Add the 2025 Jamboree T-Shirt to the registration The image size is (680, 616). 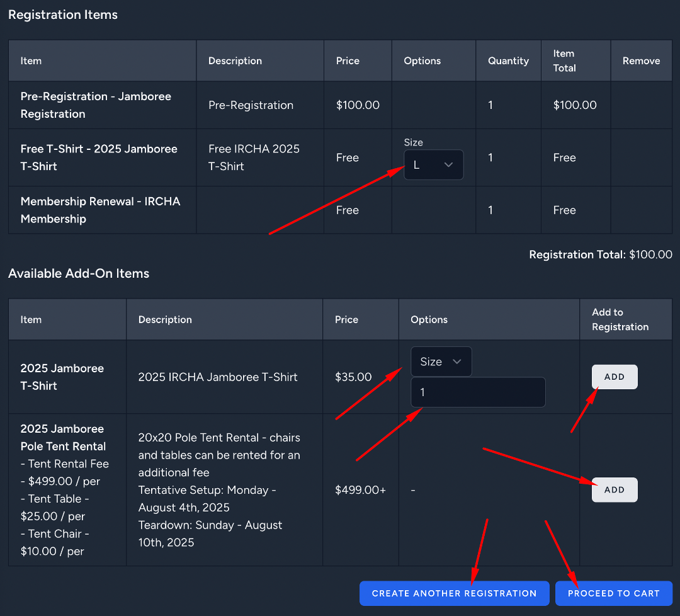pyautogui.click(x=615, y=377)
